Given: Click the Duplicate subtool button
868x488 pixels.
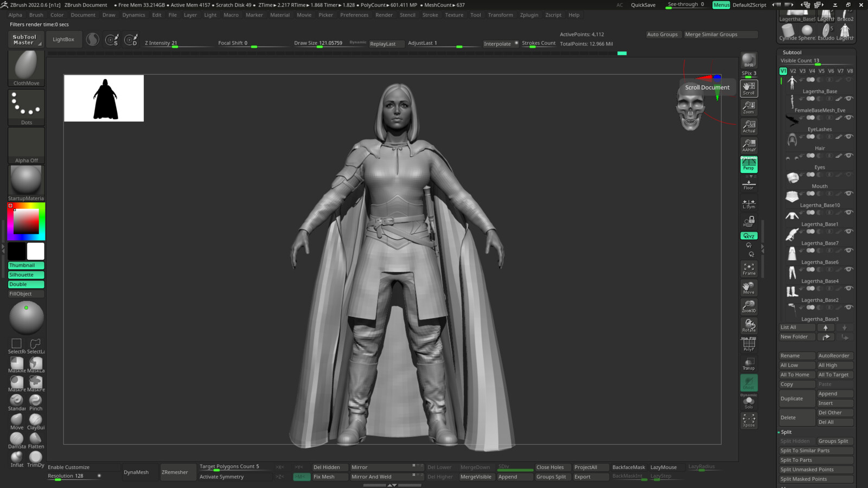Looking at the screenshot, I should [x=797, y=399].
